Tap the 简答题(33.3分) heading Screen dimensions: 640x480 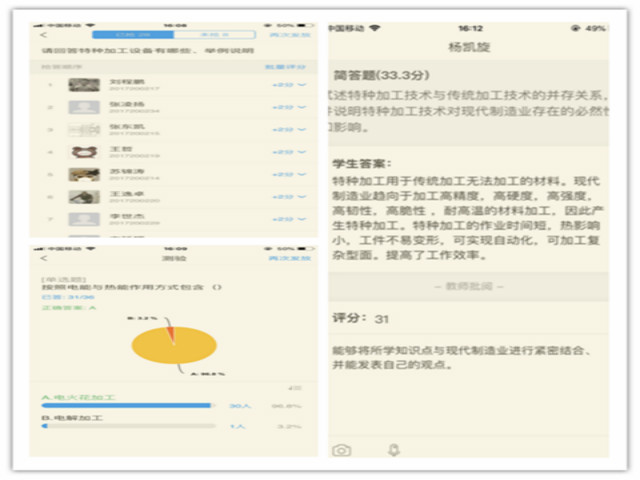click(x=382, y=75)
